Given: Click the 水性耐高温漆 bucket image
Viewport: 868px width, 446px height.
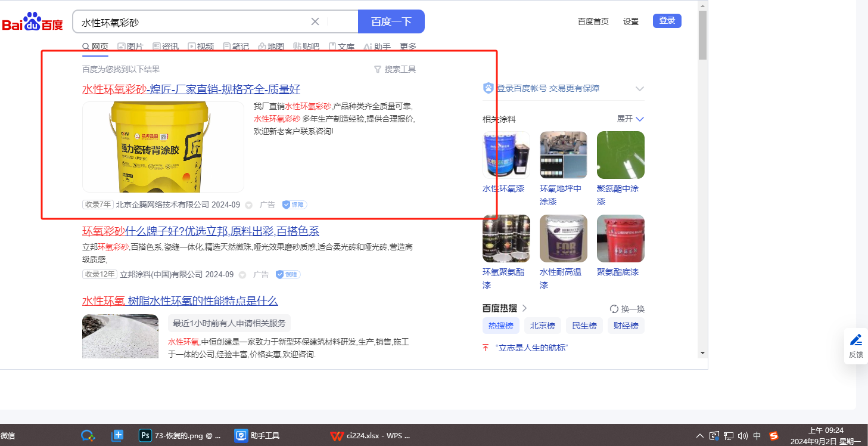Looking at the screenshot, I should [564, 239].
